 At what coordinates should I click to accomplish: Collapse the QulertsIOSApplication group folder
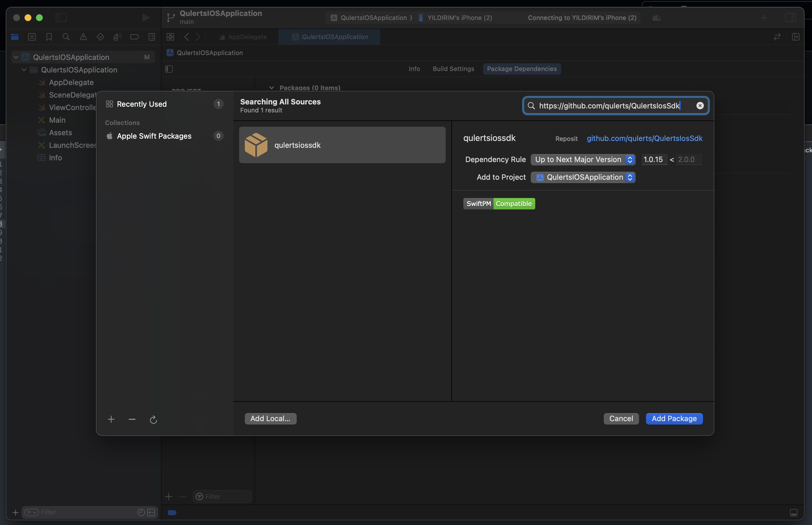24,70
